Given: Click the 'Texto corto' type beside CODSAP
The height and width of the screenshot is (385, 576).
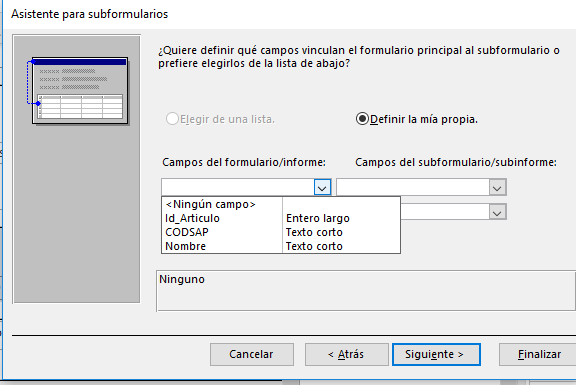Looking at the screenshot, I should pos(314,232).
